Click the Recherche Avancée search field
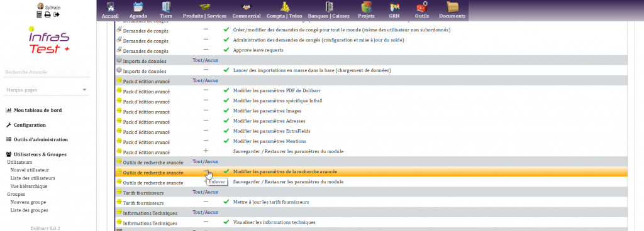 click(x=47, y=72)
